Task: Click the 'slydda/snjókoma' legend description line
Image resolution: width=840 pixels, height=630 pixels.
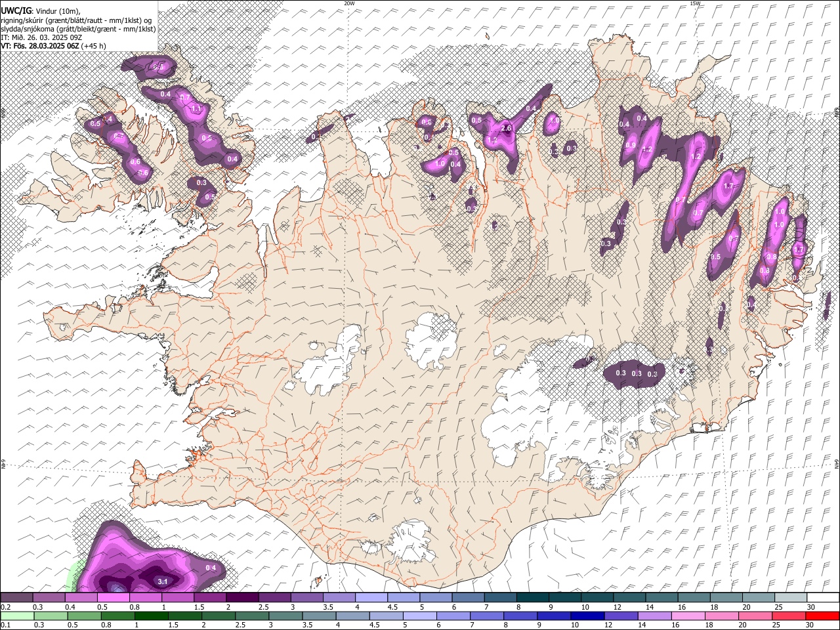Action: click(78, 29)
